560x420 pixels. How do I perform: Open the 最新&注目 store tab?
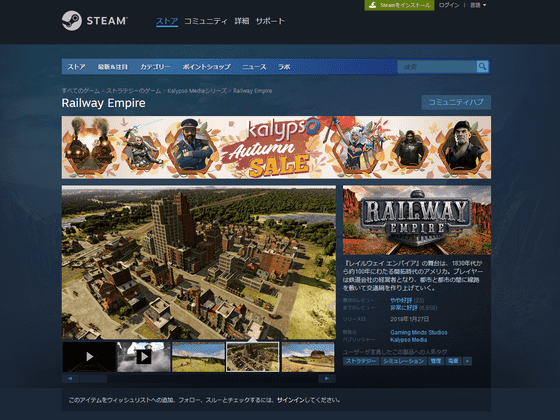click(112, 67)
